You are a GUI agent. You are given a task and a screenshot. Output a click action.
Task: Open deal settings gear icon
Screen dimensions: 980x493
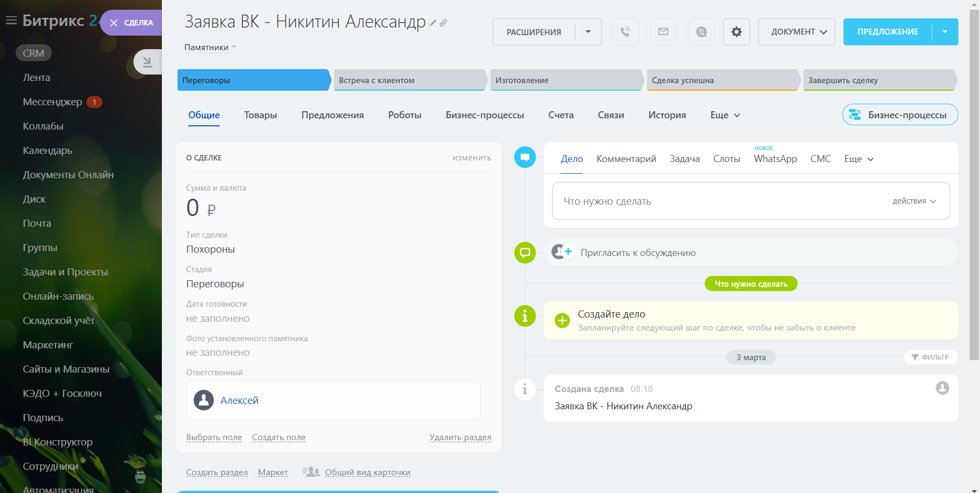pyautogui.click(x=736, y=32)
